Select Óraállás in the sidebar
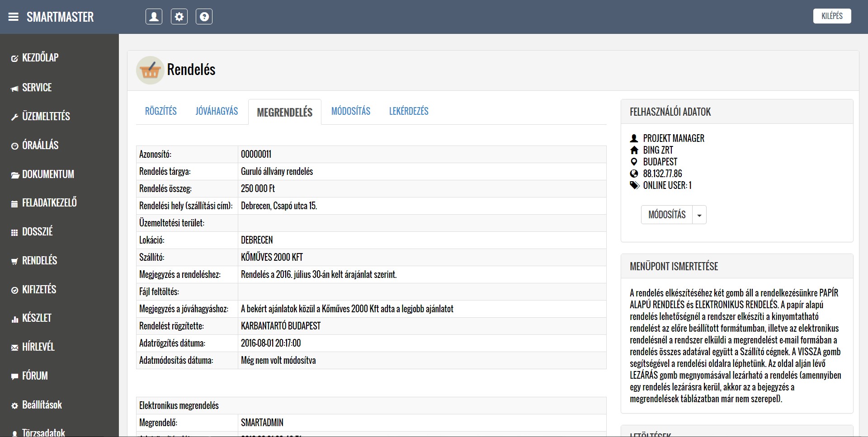This screenshot has height=437, width=868. tap(40, 145)
